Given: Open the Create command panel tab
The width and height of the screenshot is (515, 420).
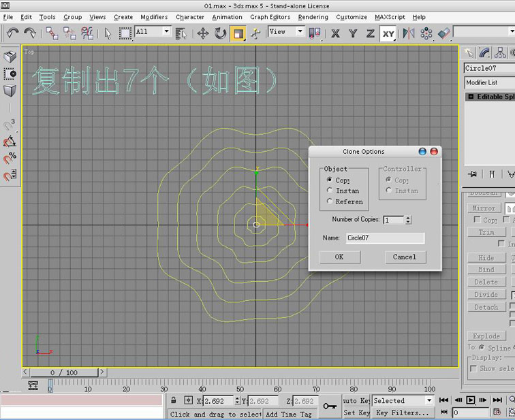Looking at the screenshot, I should pyautogui.click(x=469, y=52).
